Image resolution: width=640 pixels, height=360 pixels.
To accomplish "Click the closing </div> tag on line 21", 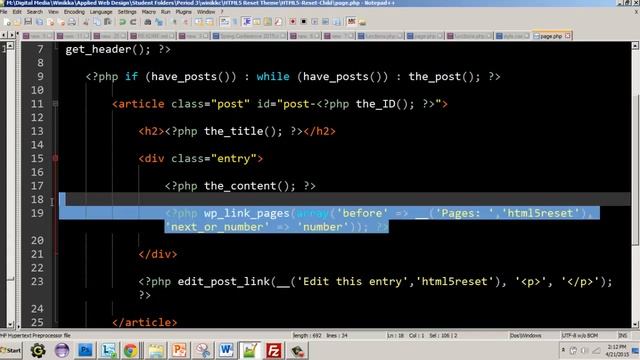I will pos(158,254).
